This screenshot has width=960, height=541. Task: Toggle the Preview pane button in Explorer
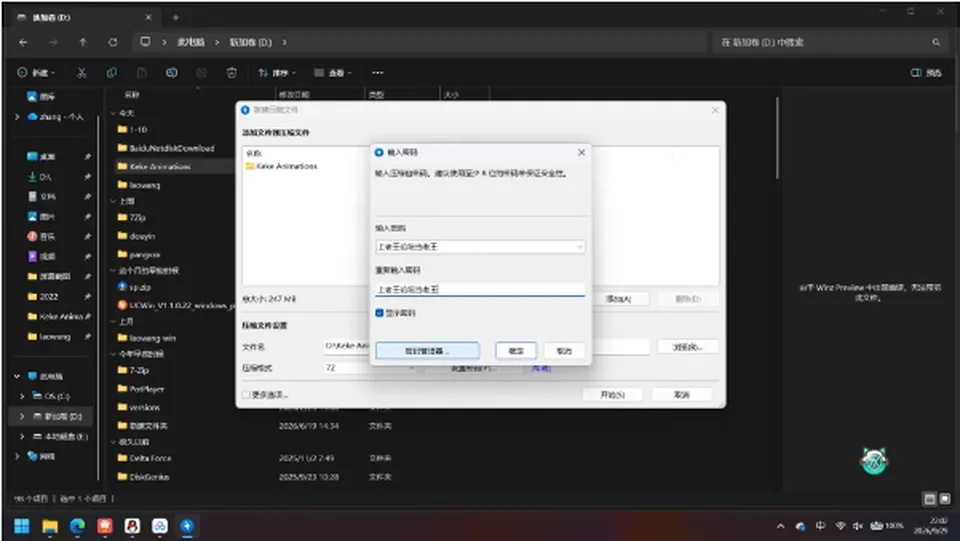(926, 73)
